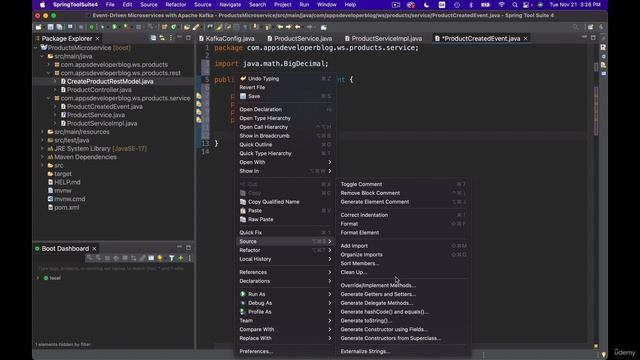Toggle Link with Editor in Package Explorer
Image resolution: width=640 pixels, height=360 pixels.
pyautogui.click(x=162, y=38)
